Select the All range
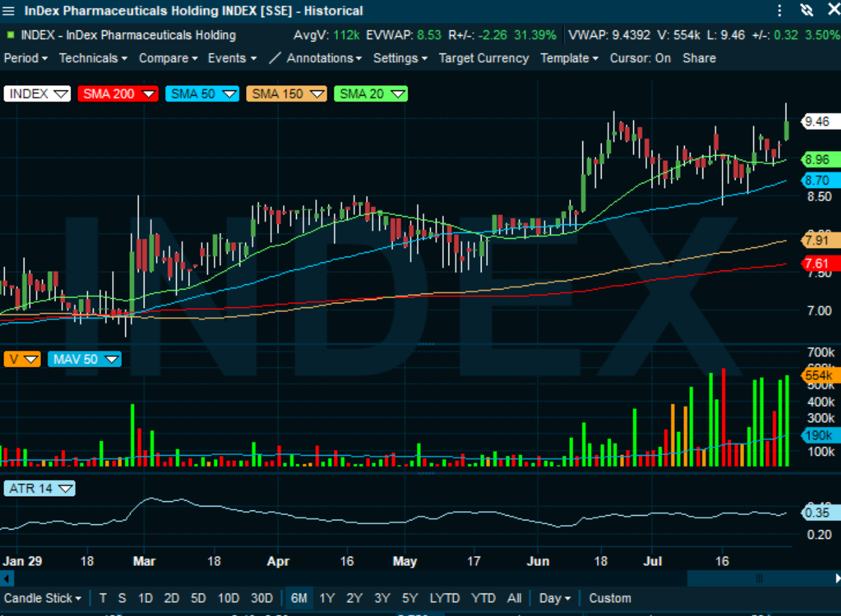 tap(514, 598)
